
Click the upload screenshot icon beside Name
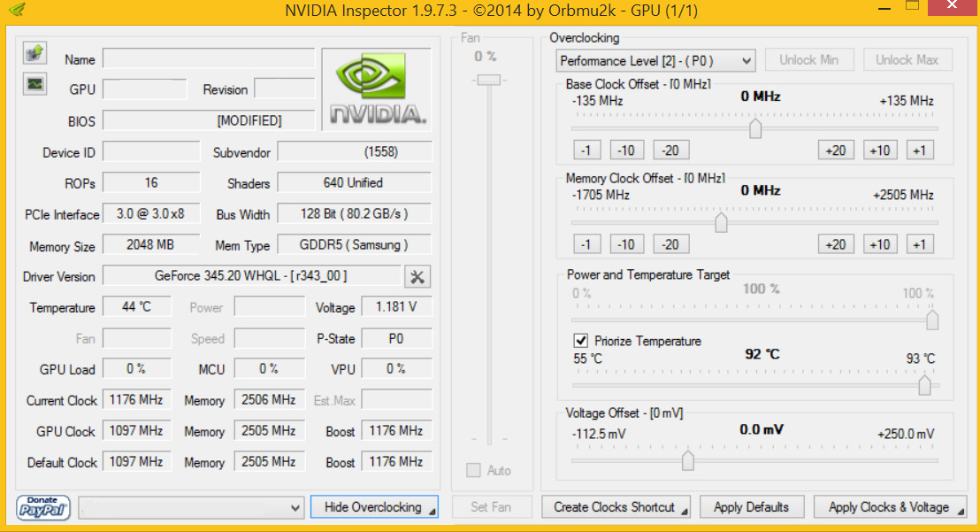click(35, 52)
